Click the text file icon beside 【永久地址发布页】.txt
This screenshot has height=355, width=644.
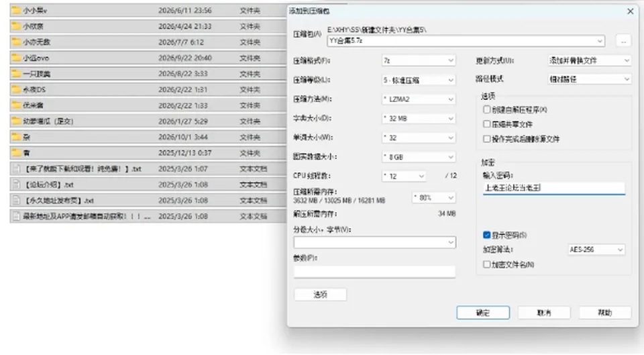(x=16, y=201)
